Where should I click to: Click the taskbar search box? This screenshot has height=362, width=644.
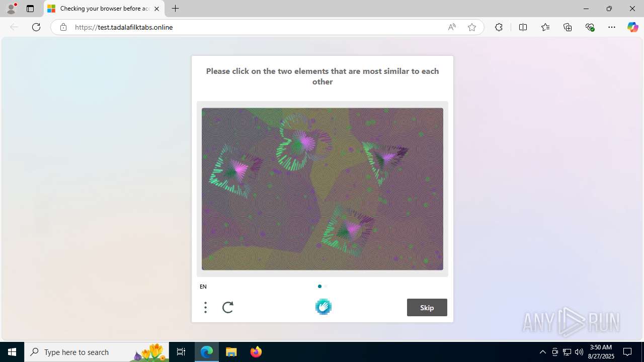coord(97,352)
